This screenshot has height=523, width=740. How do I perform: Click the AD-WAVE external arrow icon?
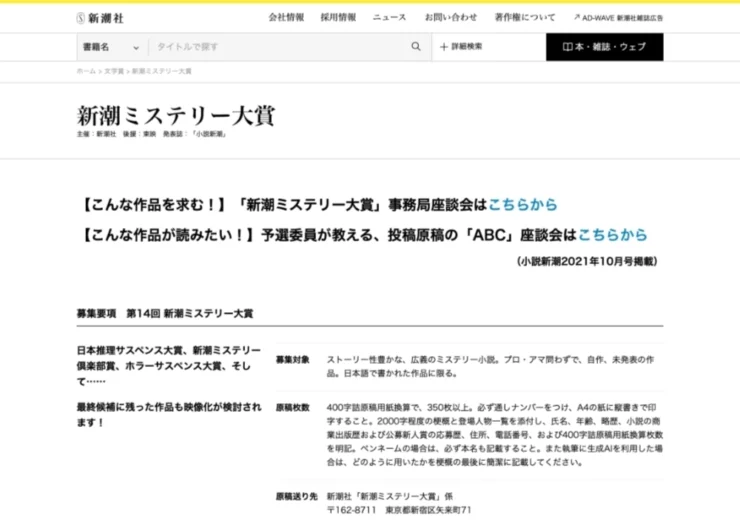click(x=577, y=17)
